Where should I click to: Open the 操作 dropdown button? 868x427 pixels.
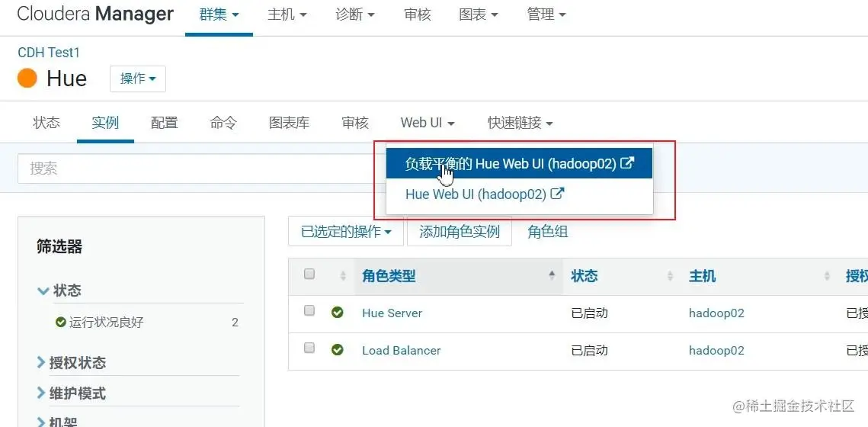pyautogui.click(x=138, y=79)
